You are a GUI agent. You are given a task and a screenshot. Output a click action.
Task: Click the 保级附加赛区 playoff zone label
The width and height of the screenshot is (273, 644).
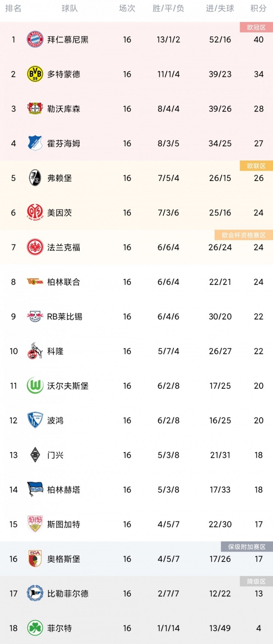(247, 547)
